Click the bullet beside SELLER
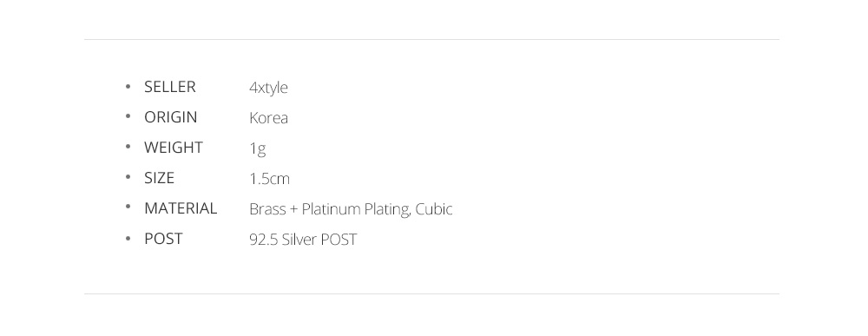This screenshot has height=336, width=868. coord(128,86)
